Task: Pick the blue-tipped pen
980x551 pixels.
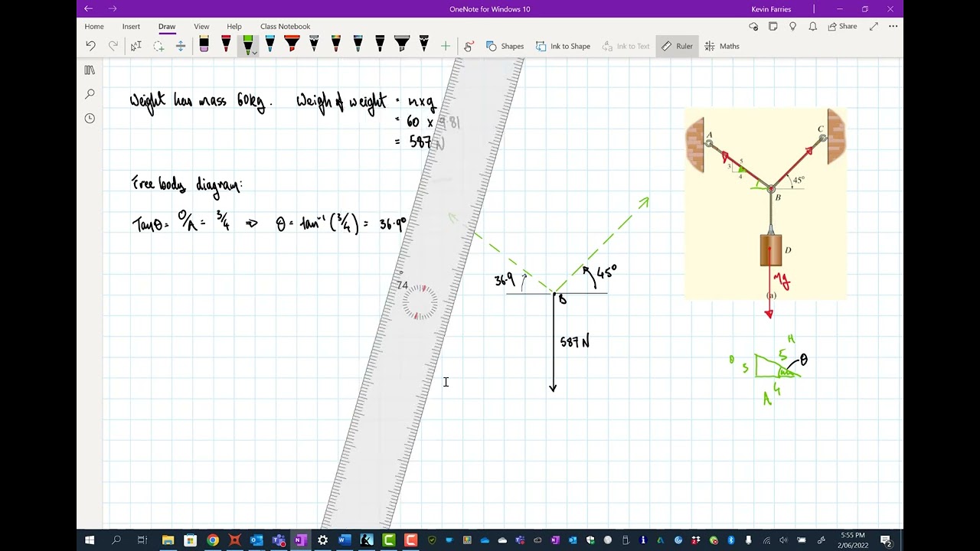Action: tap(269, 45)
